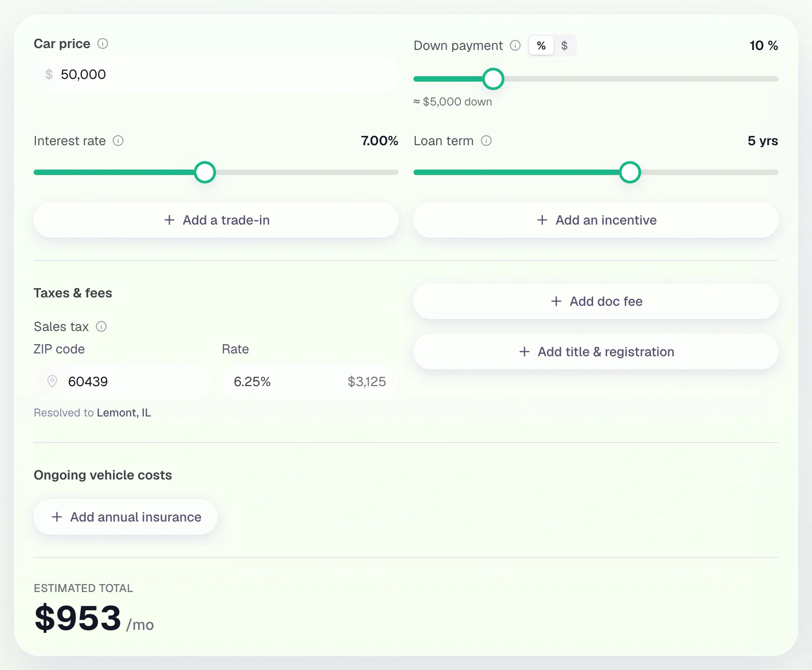Click the Car price info icon
812x670 pixels.
[x=103, y=43]
